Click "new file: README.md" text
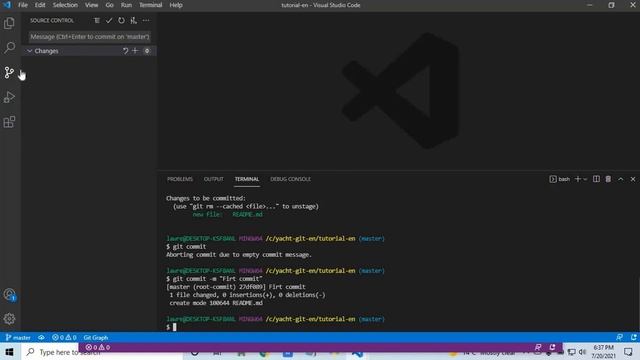640x360 pixels. (228, 214)
